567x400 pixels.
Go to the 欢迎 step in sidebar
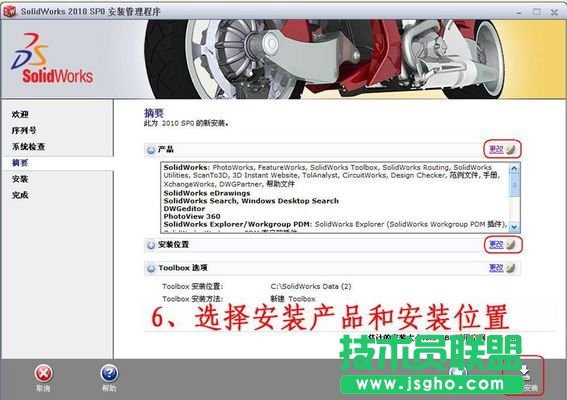coord(20,114)
